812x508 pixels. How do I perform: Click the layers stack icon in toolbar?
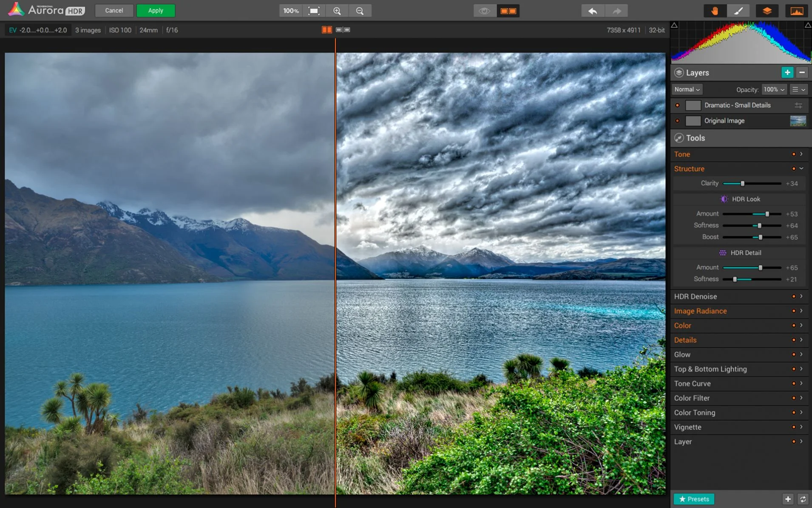(767, 11)
